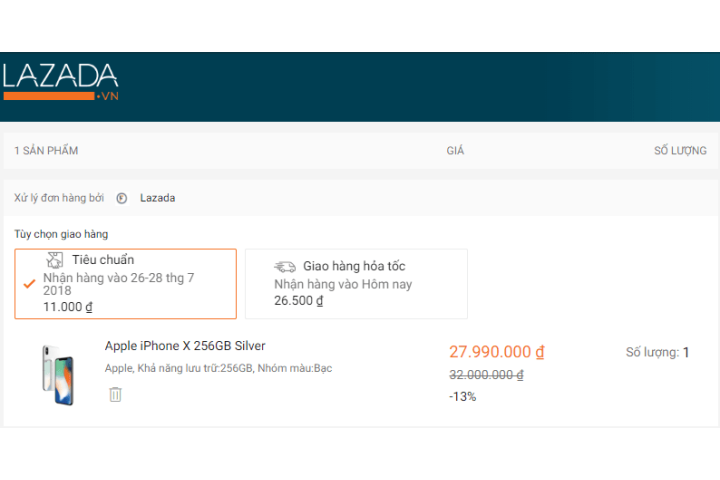Image resolution: width=720 pixels, height=480 pixels.
Task: Click the 26.500 đ express shipping fee
Action: (298, 301)
